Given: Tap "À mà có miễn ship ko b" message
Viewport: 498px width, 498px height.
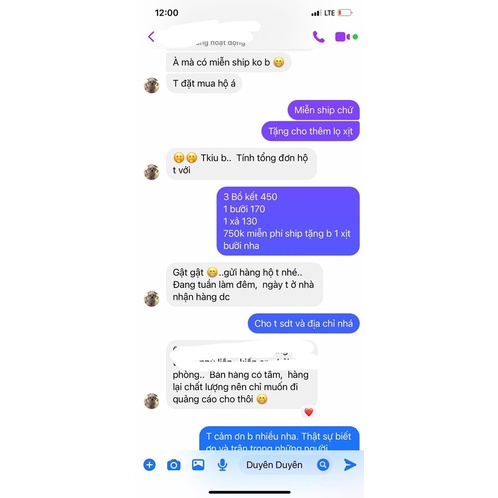Looking at the screenshot, I should 229,62.
